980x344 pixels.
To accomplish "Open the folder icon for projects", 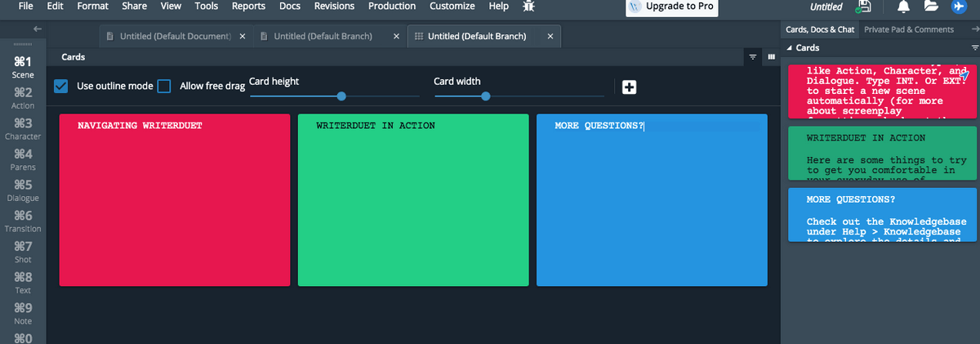I will (x=930, y=7).
